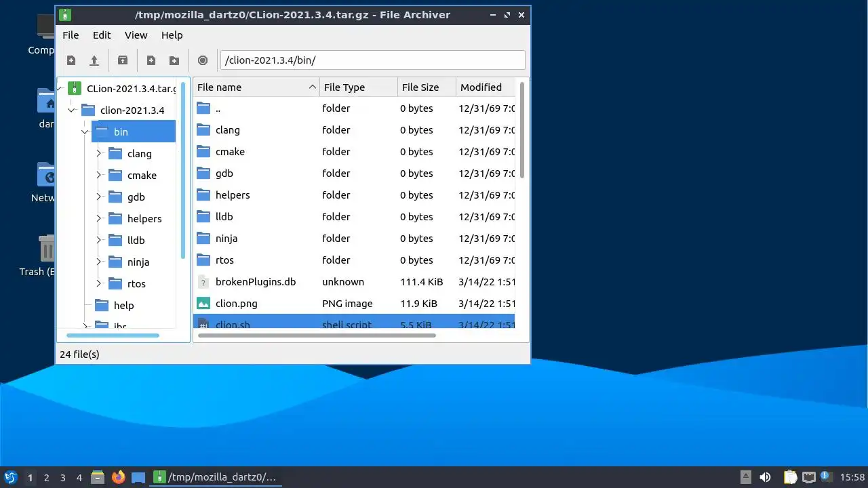868x488 pixels.
Task: Expand the ninja tree node
Action: [x=98, y=262]
